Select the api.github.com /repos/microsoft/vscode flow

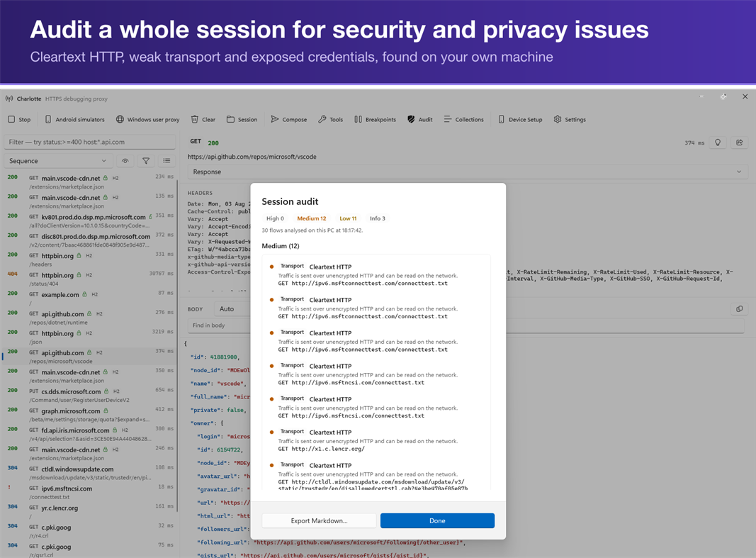click(x=90, y=357)
